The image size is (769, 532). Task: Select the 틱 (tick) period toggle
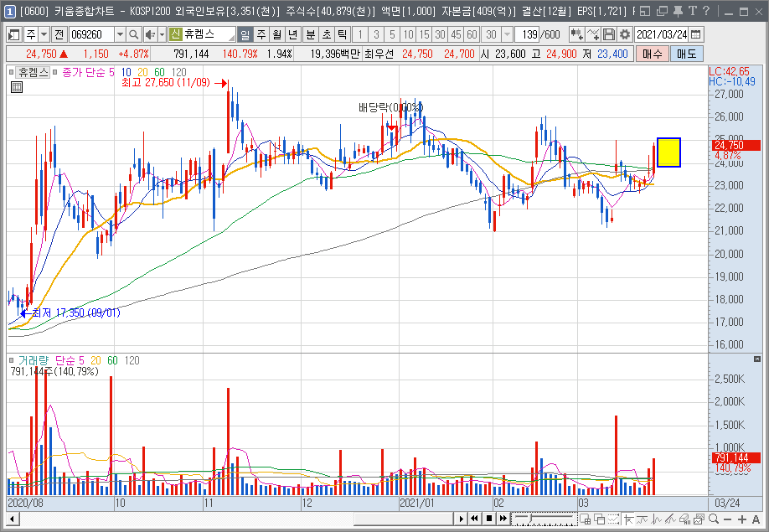342,34
